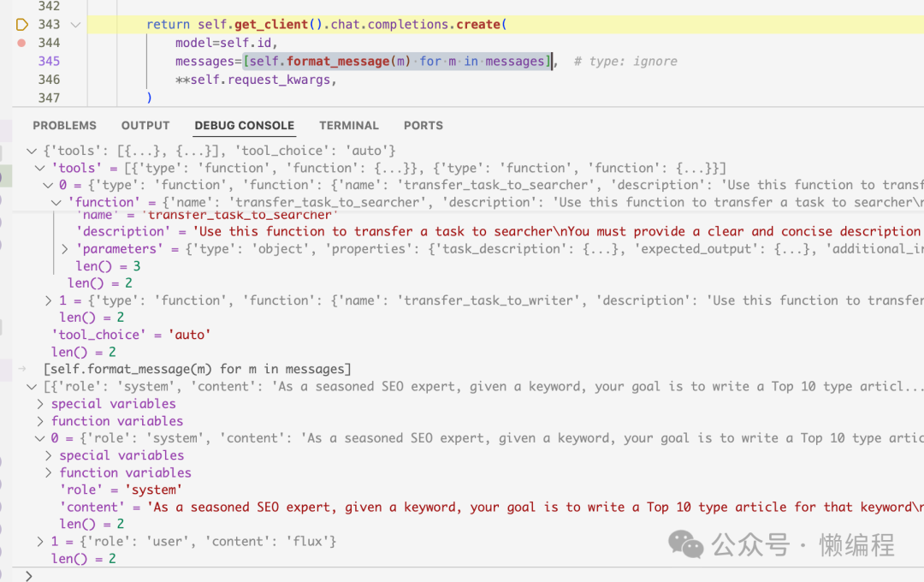The image size is (924, 582).
Task: Click the debug execution pointer at line 343
Action: [21, 24]
